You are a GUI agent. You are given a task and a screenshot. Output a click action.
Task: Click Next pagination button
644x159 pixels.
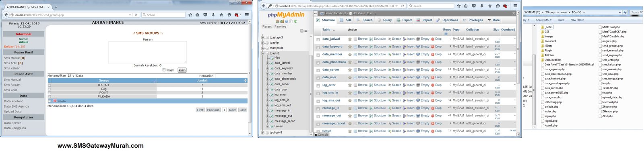(232, 110)
